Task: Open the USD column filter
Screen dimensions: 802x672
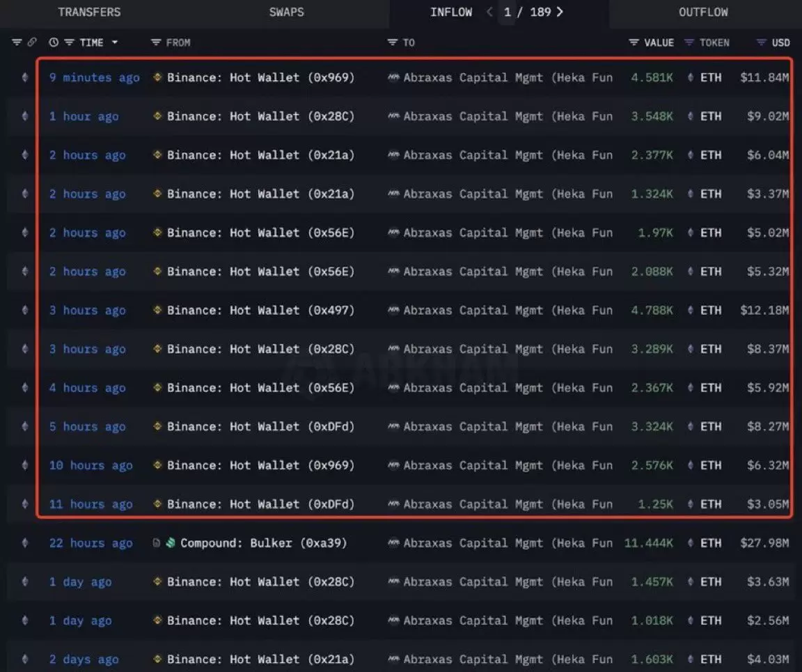Action: point(761,42)
